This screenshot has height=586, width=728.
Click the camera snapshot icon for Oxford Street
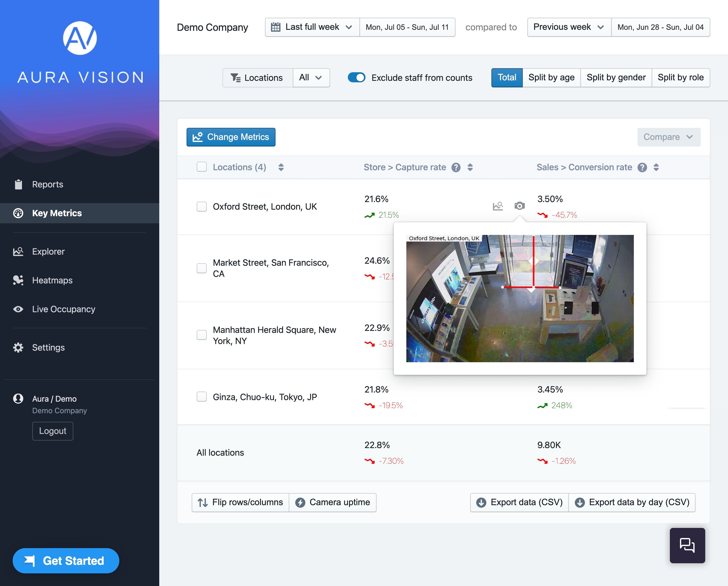coord(519,206)
